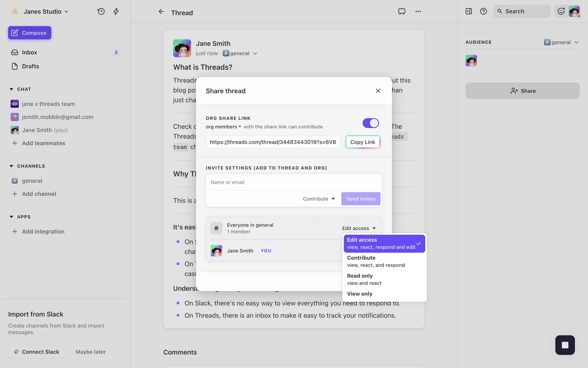Click the emoji status smiley icon
Screen dimensions: 588x368
pos(561,11)
